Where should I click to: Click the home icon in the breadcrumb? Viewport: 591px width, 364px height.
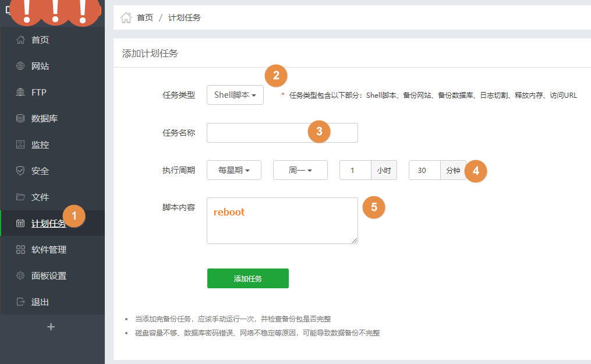126,17
